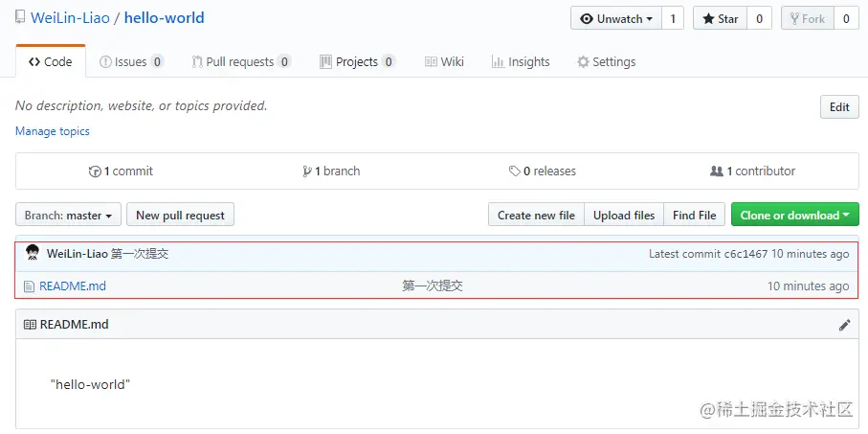Switch to the Code tab
The height and width of the screenshot is (434, 868).
click(x=51, y=61)
